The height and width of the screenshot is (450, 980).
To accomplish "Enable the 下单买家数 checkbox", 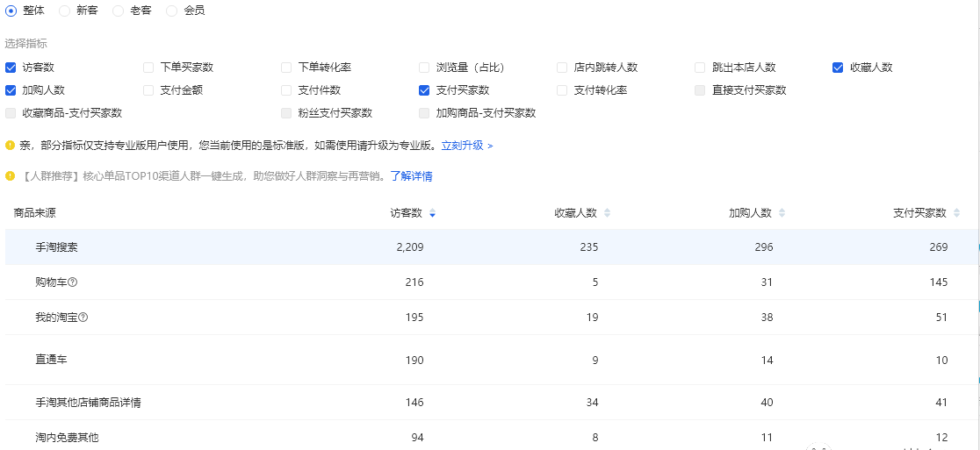I will point(148,68).
